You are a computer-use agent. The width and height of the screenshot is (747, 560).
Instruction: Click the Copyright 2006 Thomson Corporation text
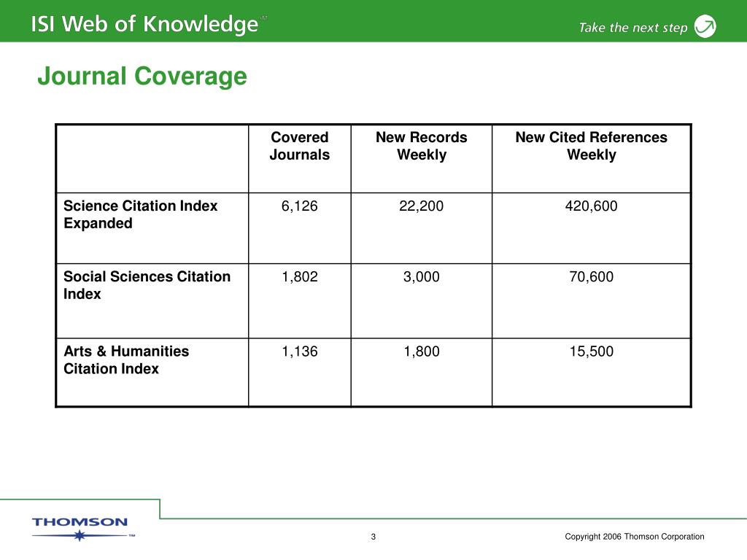tap(635, 537)
